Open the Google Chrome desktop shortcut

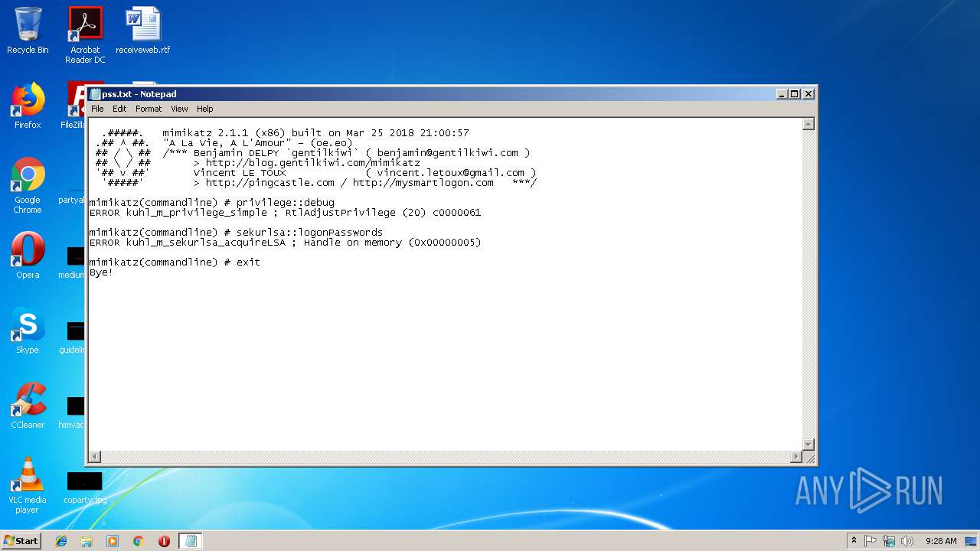[28, 185]
